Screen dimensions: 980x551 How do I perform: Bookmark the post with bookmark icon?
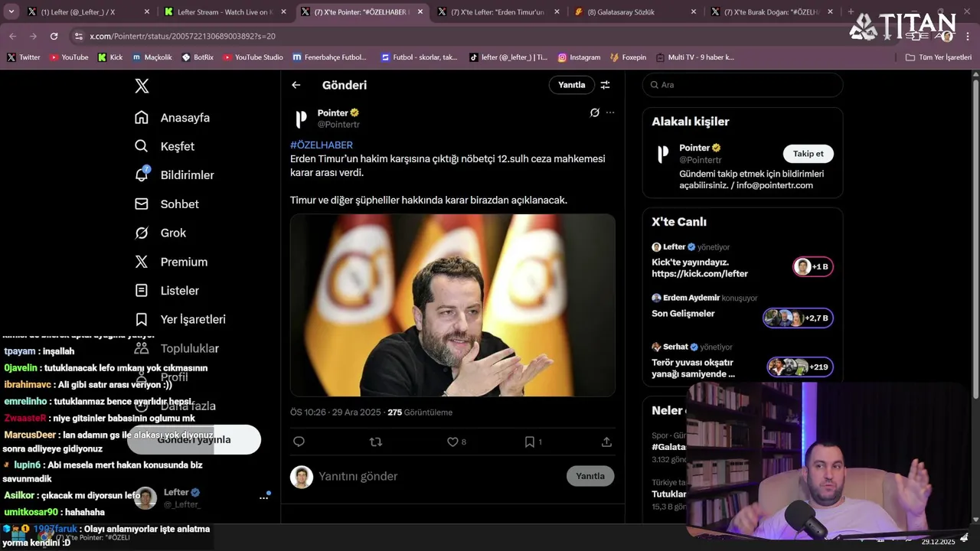pos(529,442)
